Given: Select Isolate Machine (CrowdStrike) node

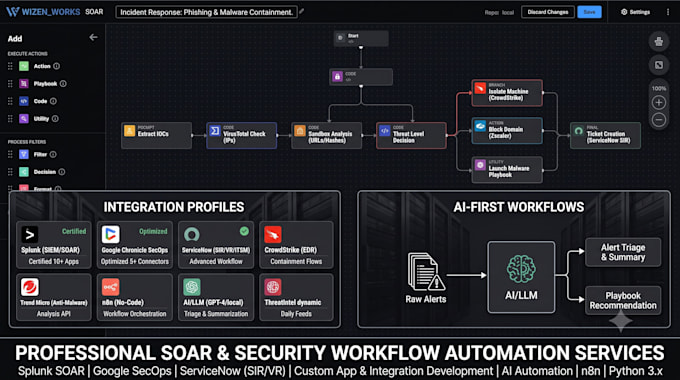Looking at the screenshot, I should [x=507, y=93].
